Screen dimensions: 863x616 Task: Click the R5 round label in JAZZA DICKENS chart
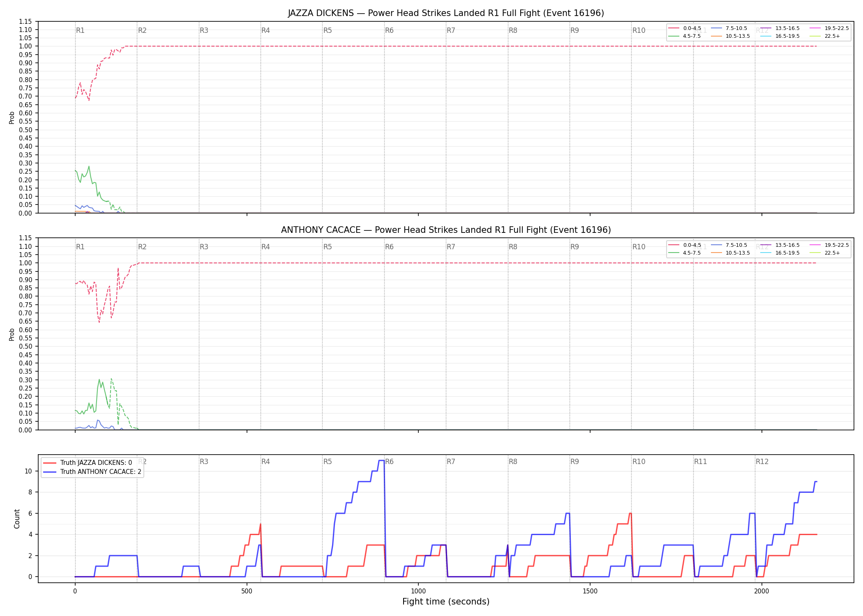328,30
